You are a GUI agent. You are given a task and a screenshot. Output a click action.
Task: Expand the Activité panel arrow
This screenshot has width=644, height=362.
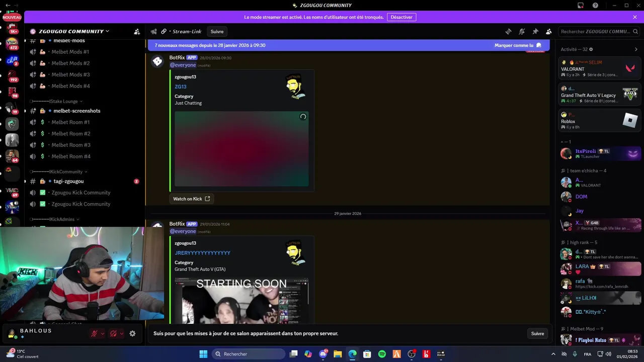pyautogui.click(x=636, y=49)
